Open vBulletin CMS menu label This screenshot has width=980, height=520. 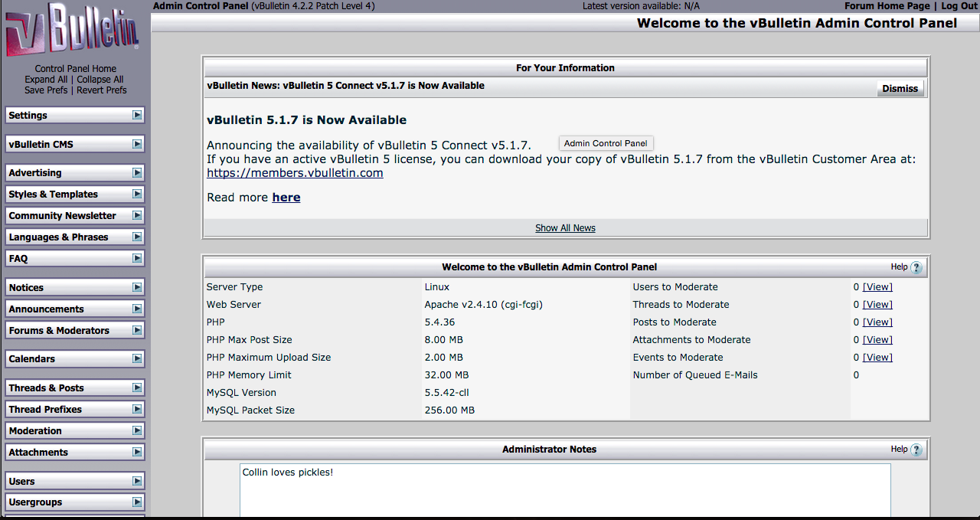point(41,145)
